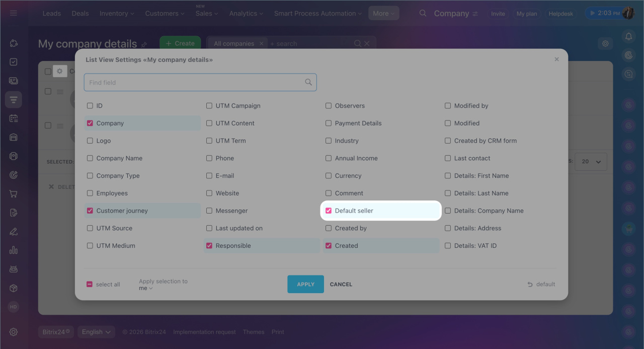Close the List View Settings dialog

556,59
